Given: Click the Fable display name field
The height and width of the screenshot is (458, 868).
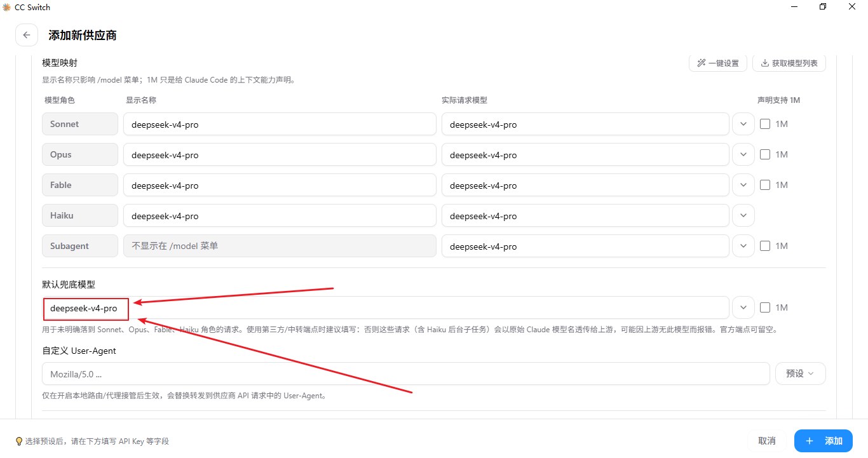Looking at the screenshot, I should click(280, 185).
